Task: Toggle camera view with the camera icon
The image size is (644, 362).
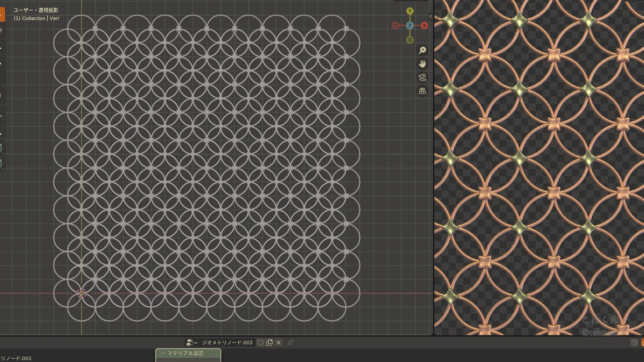Action: tap(422, 78)
